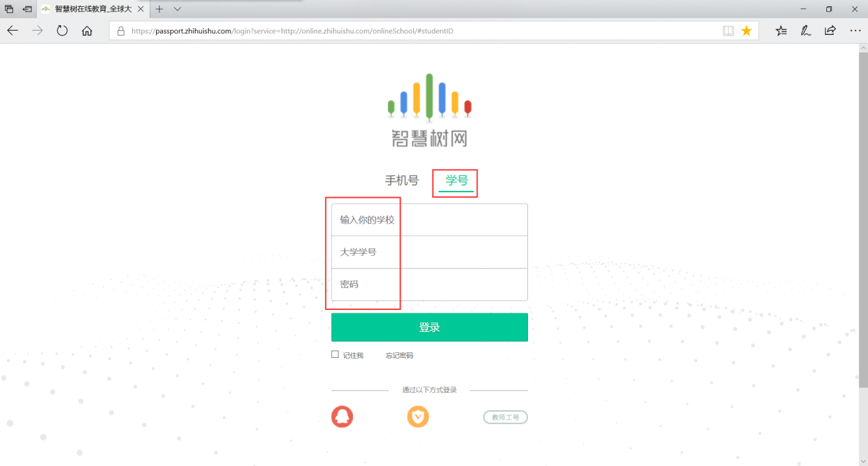Viewport: 868px width, 466px height.
Task: Click the 智慧树网 logo
Action: click(x=430, y=110)
